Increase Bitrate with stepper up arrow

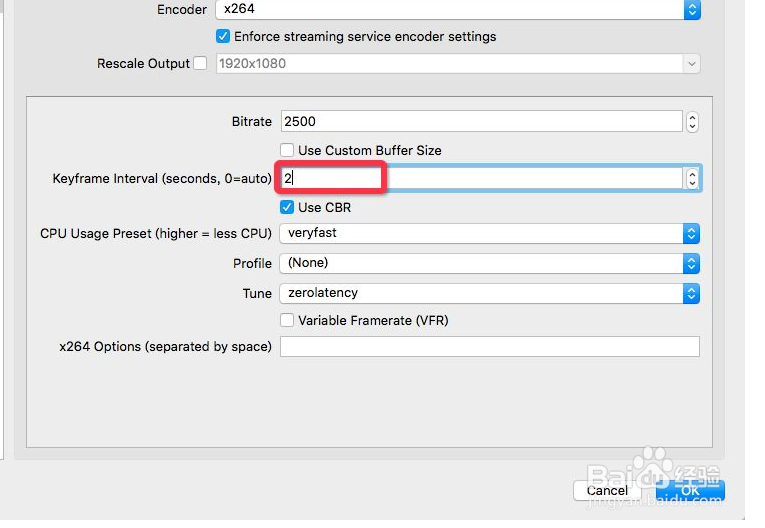coord(692,117)
